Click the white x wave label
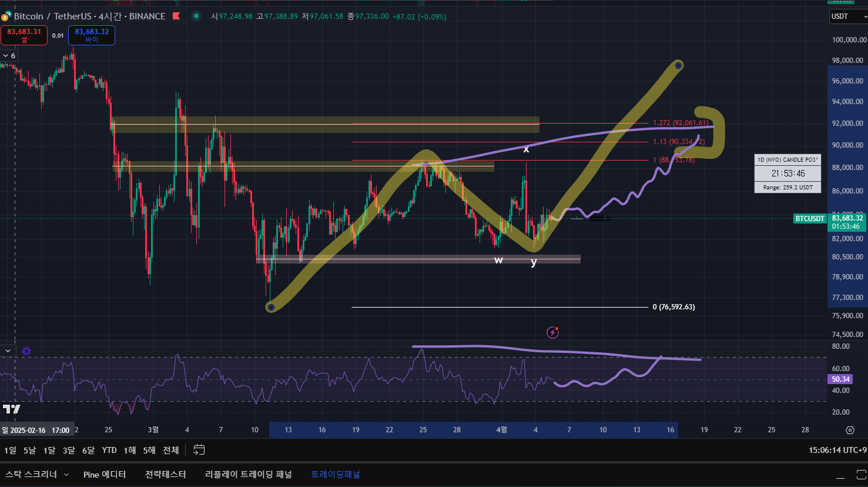Viewport: 868px width, 487px height. [x=526, y=149]
